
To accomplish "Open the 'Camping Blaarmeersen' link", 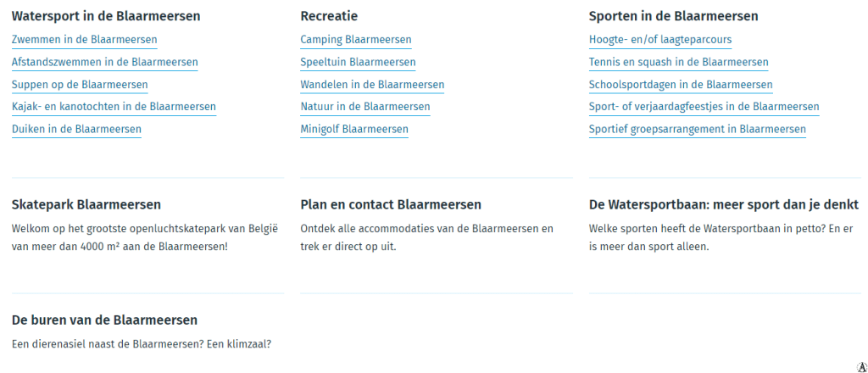I will click(x=356, y=40).
